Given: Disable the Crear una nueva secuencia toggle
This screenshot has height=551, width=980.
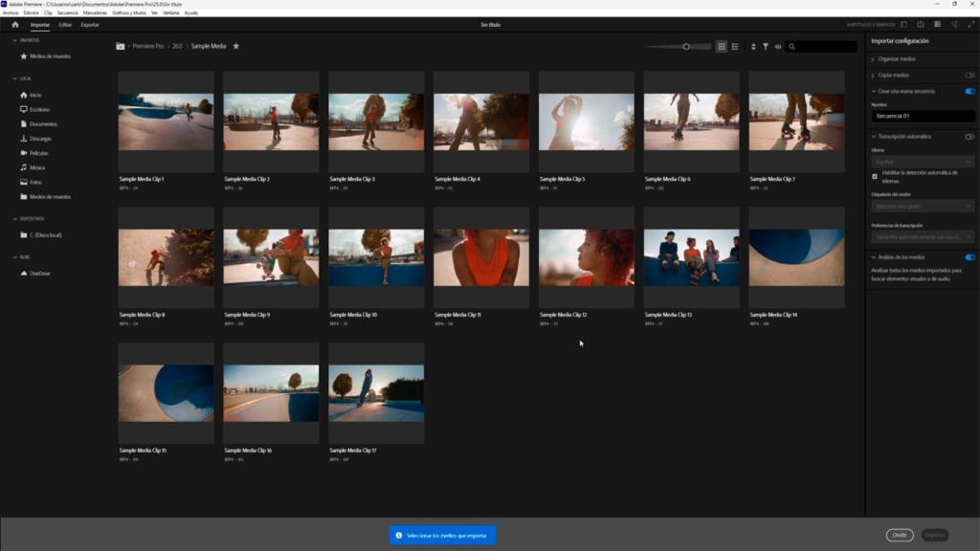Looking at the screenshot, I should [x=969, y=91].
